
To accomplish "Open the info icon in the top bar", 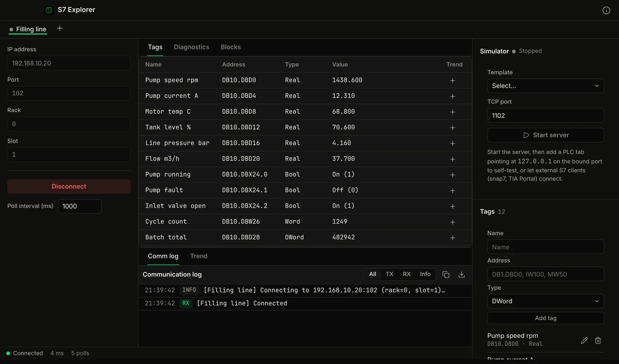I will coord(606,10).
